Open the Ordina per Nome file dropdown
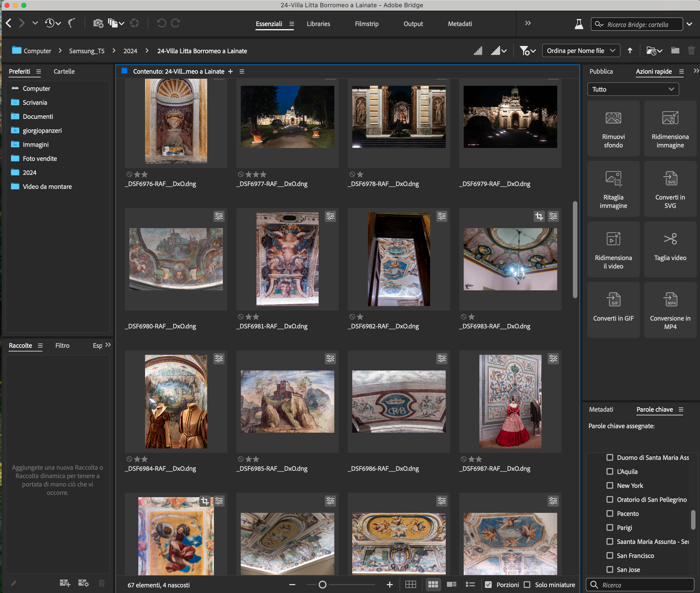The width and height of the screenshot is (700, 593). 581,51
